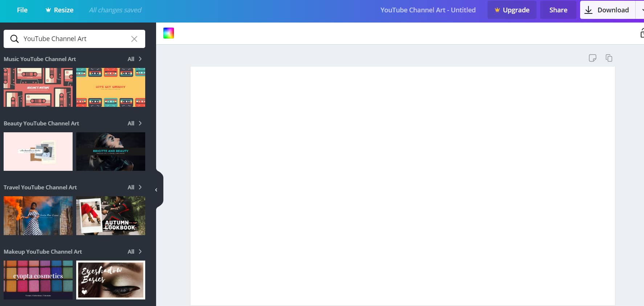Clear the search field with X
The height and width of the screenshot is (306, 644).
134,39
